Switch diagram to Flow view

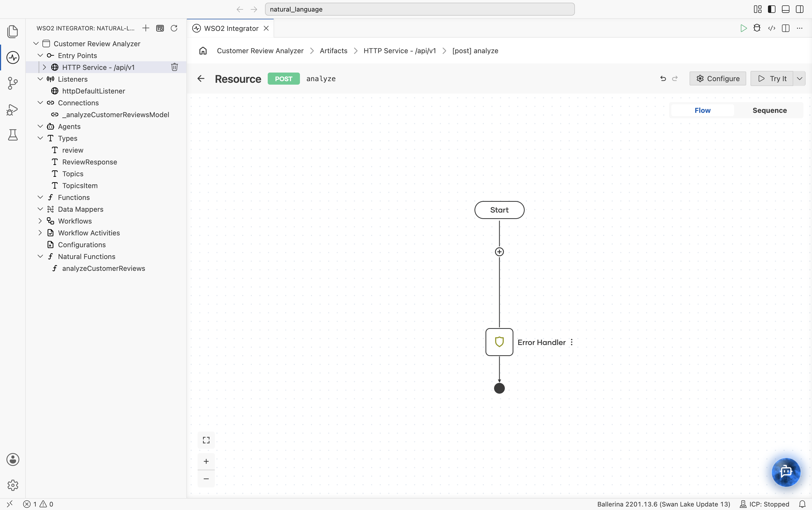coord(702,110)
